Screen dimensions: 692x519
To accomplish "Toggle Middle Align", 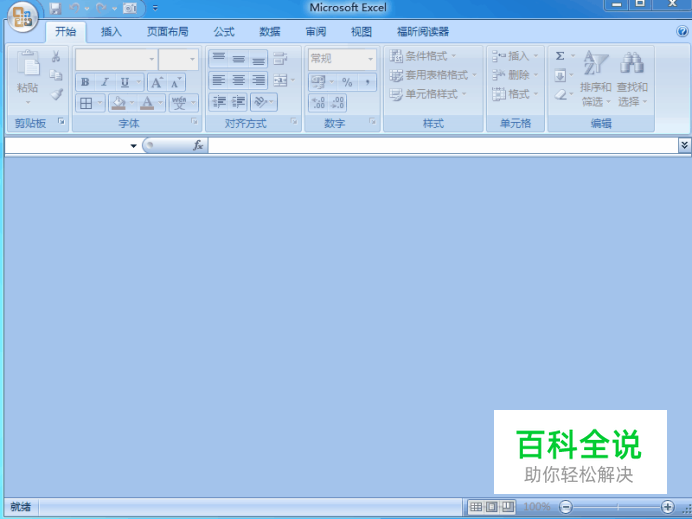I will [x=239, y=58].
